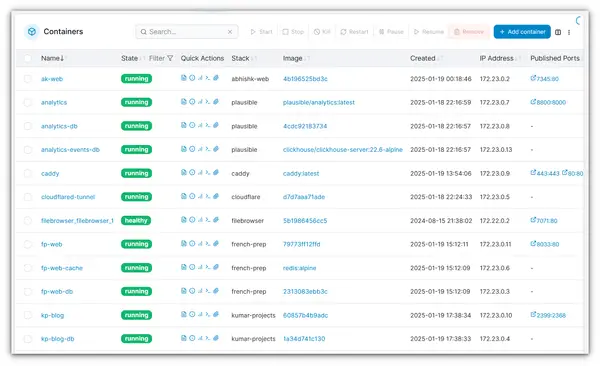The height and width of the screenshot is (366, 600).
Task: Sort by the Name column header
Action: tap(52, 58)
